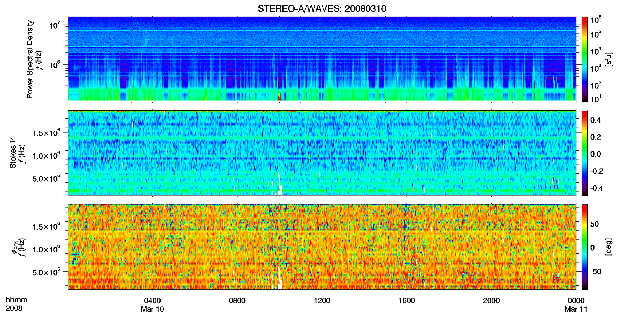Click the 1200 time axis label
The width and height of the screenshot is (644, 332).
pos(322,301)
